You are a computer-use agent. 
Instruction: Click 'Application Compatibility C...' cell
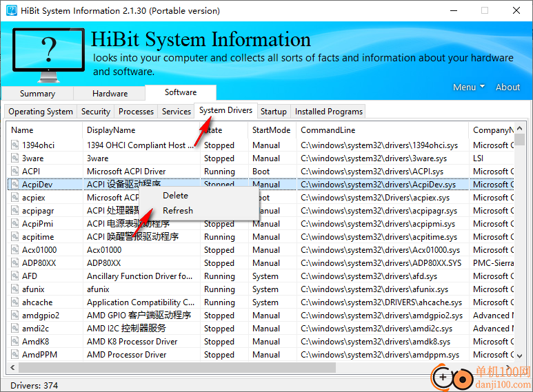pyautogui.click(x=141, y=302)
